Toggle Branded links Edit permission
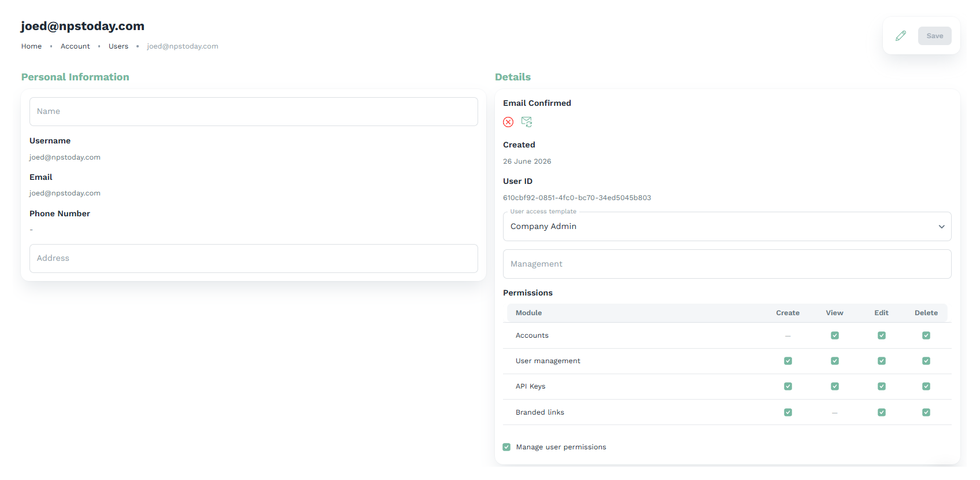The height and width of the screenshot is (480, 980). 882,412
